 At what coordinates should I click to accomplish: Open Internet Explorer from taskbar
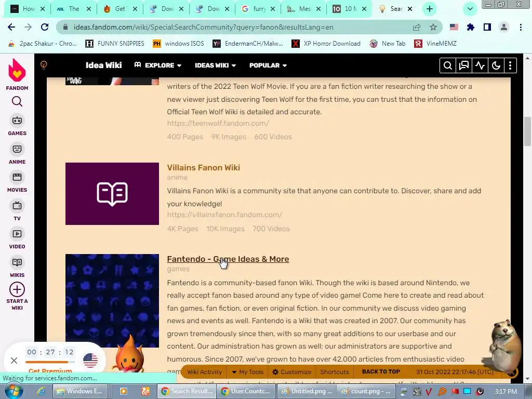tap(42, 391)
